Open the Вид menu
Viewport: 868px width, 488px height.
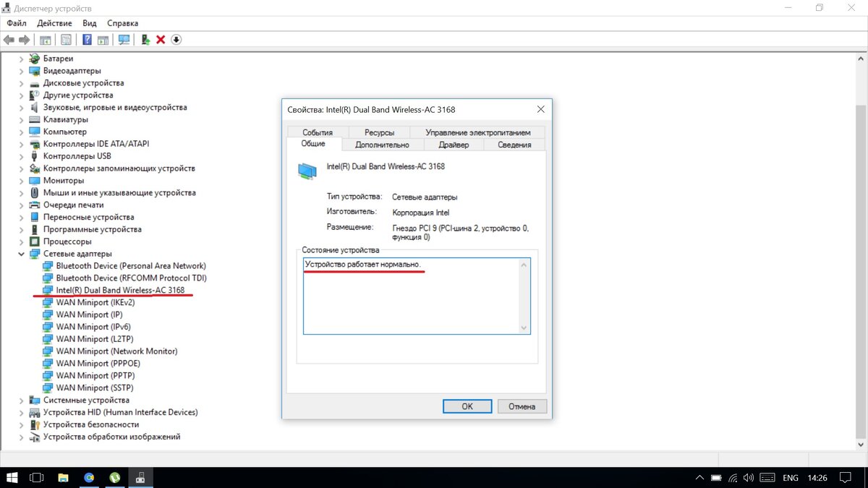pyautogui.click(x=90, y=23)
